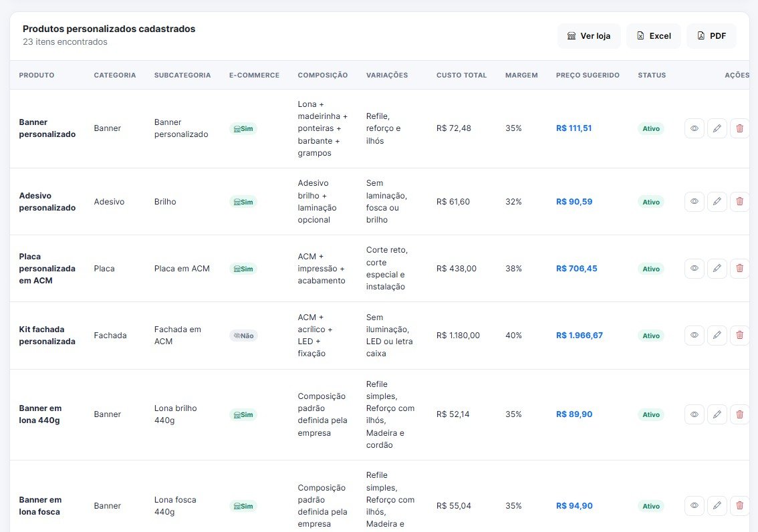Click Ativo status of Banner em lona 440g
Image resolution: width=758 pixels, height=532 pixels.
(651, 414)
